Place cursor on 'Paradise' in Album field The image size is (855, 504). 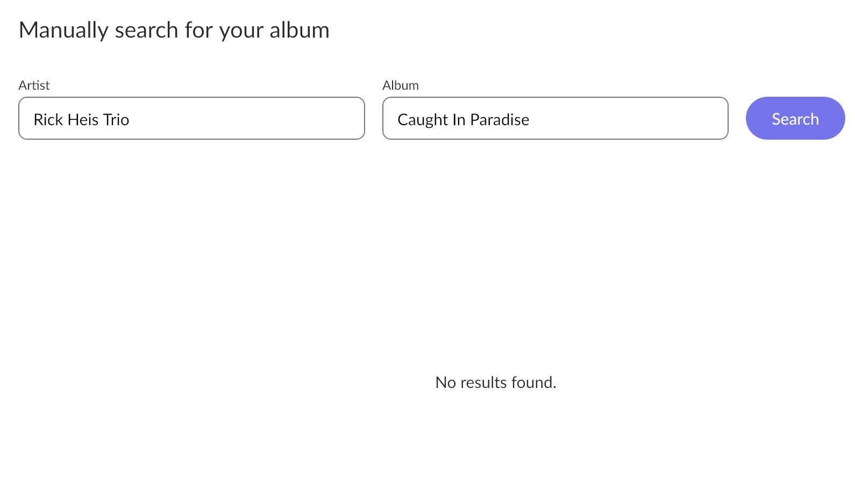[500, 119]
